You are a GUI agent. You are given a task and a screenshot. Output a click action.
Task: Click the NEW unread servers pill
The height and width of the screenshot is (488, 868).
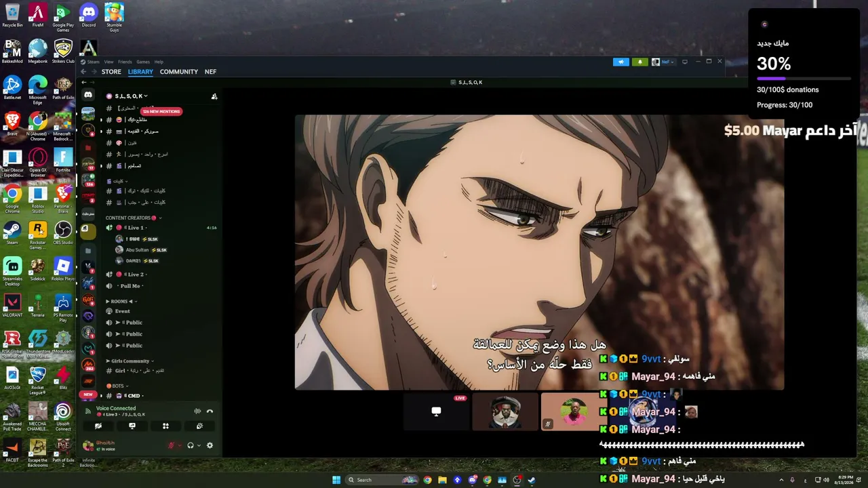pyautogui.click(x=88, y=394)
